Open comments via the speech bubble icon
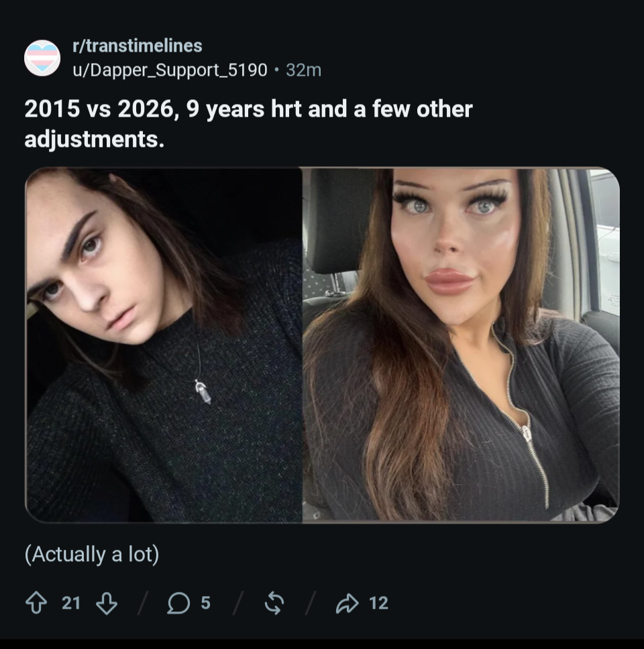This screenshot has height=649, width=644. click(178, 603)
